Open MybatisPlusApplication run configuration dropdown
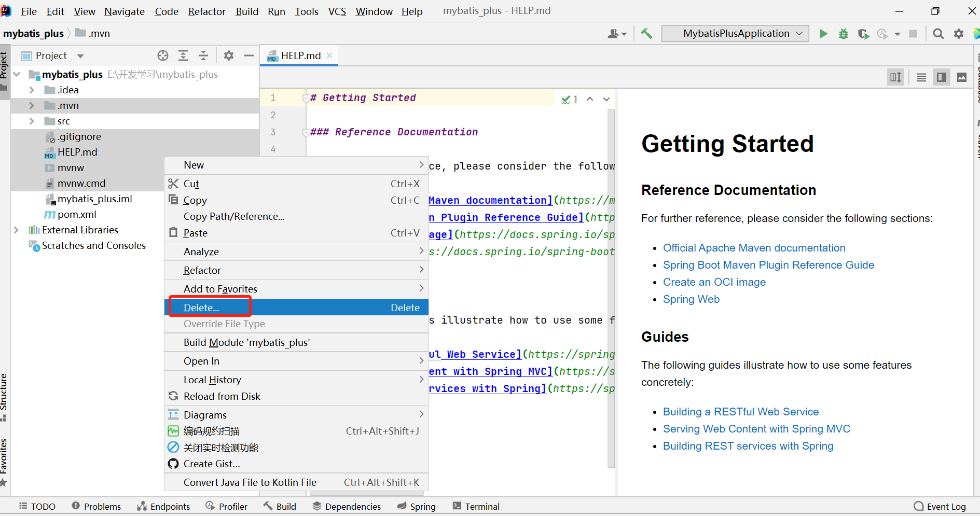Screen dimensions: 980x516 pyautogui.click(x=736, y=34)
